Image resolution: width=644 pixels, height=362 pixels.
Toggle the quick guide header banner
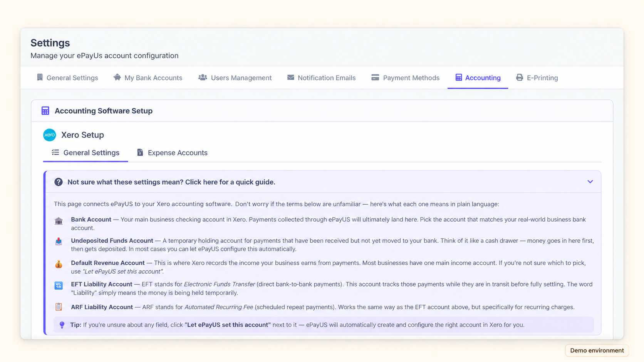[323, 182]
